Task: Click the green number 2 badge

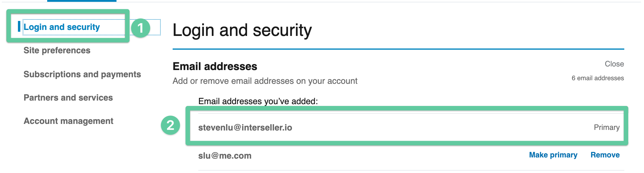Action: 170,125
